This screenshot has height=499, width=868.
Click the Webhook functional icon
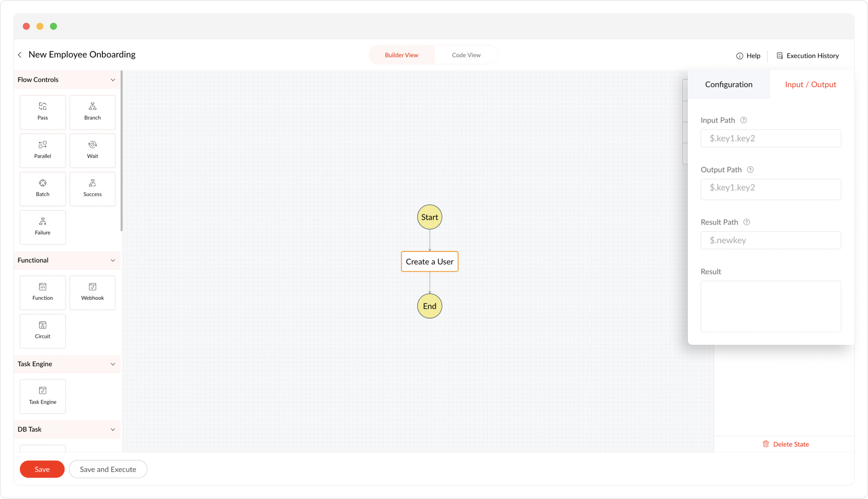click(x=92, y=292)
